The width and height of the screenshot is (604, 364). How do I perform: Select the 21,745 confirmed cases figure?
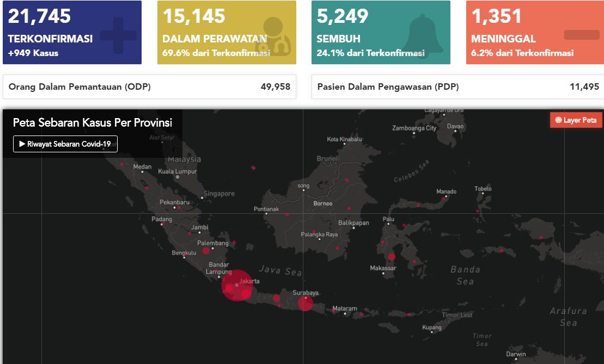pos(39,16)
